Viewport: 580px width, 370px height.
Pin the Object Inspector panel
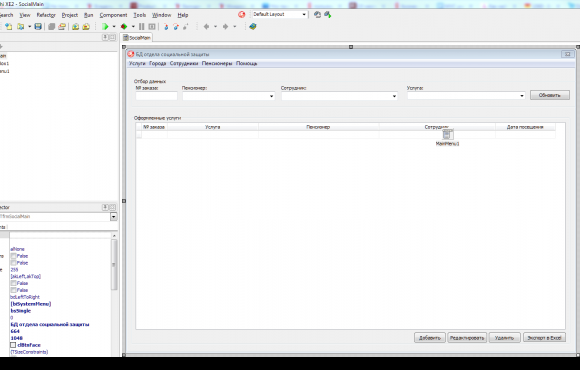pyautogui.click(x=105, y=207)
